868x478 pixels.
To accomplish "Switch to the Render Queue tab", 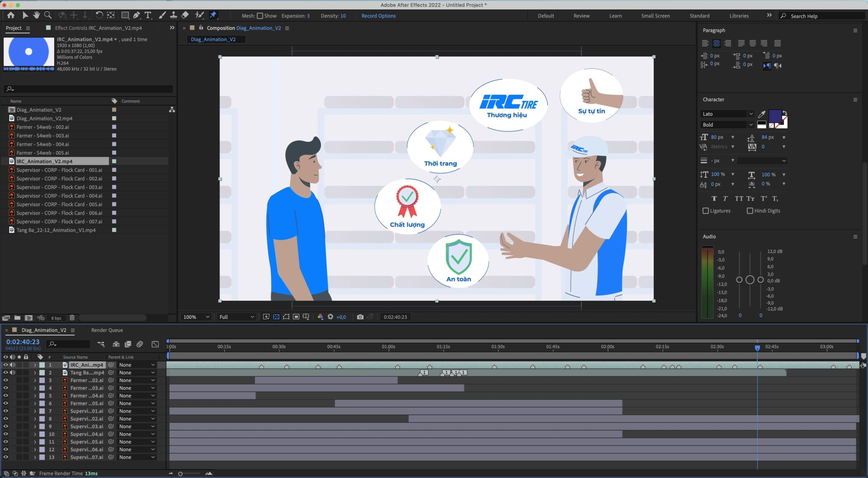I will click(107, 330).
